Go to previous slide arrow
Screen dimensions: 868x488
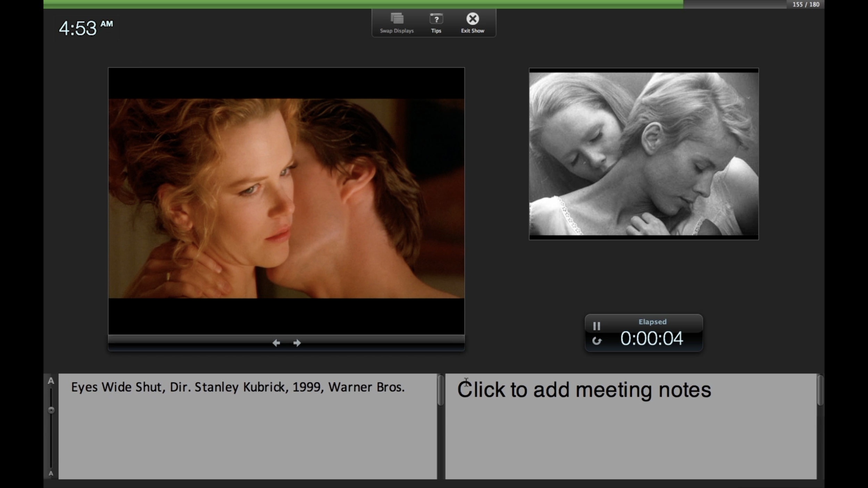pyautogui.click(x=276, y=343)
